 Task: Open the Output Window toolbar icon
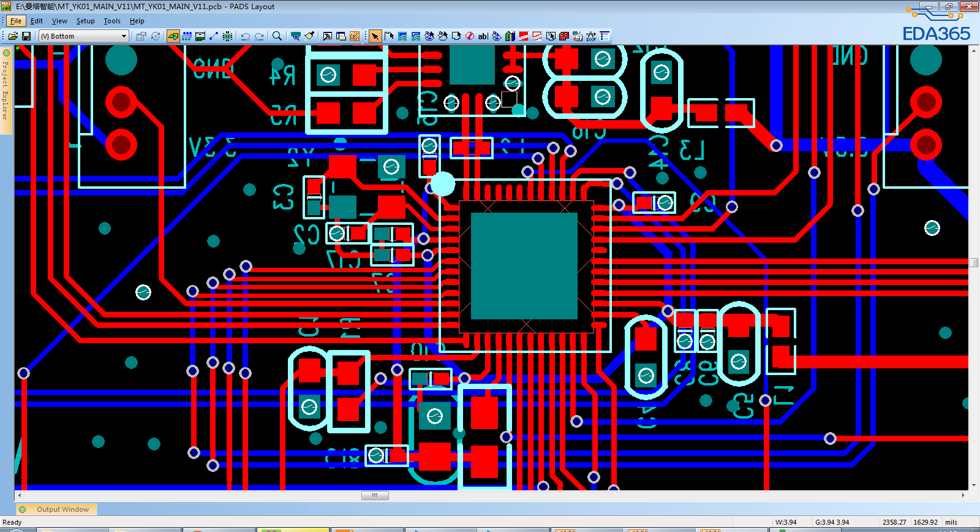(x=328, y=36)
